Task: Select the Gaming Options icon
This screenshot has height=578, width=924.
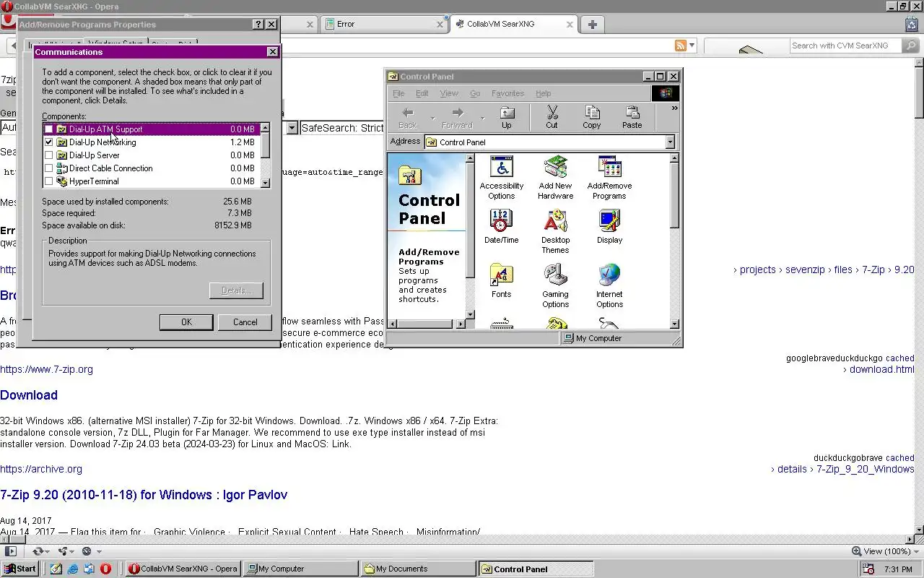Action: pos(555,286)
